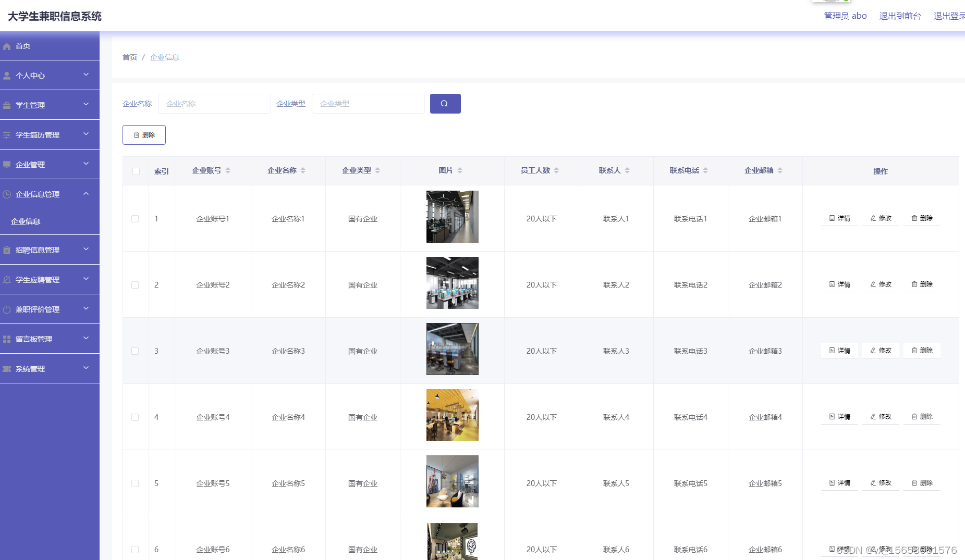The image size is (965, 560).
Task: Click the 首页 breadcrumb link
Action: 130,57
